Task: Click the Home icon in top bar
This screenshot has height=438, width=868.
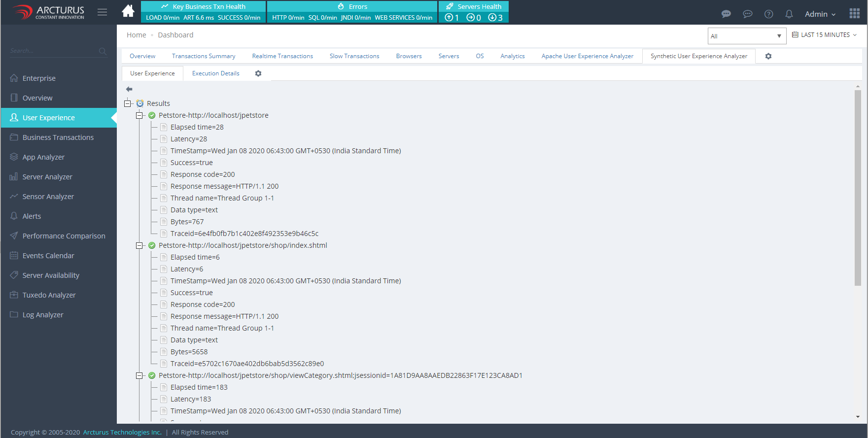Action: click(128, 11)
